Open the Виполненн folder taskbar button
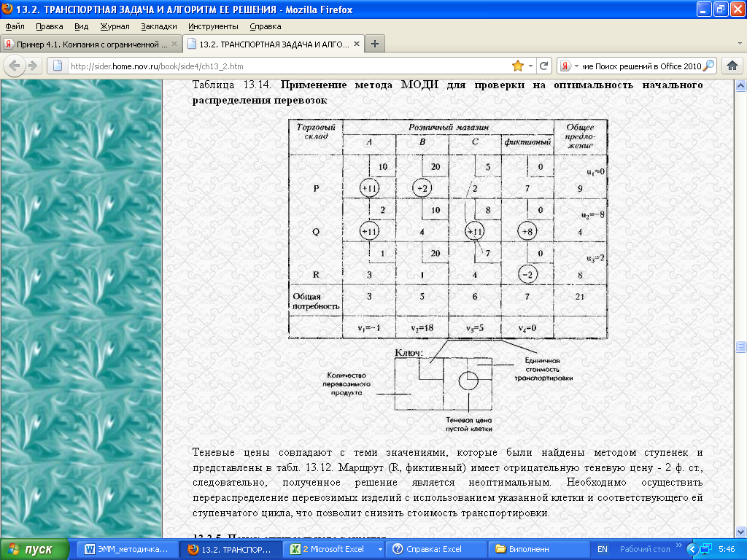The image size is (747, 560). coord(538,550)
